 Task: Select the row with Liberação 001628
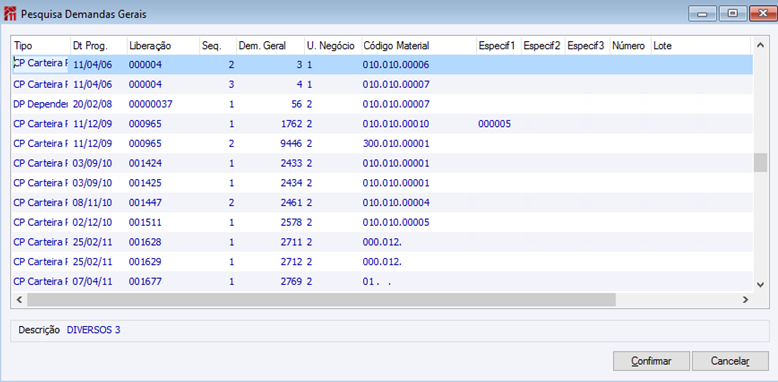pyautogui.click(x=383, y=242)
